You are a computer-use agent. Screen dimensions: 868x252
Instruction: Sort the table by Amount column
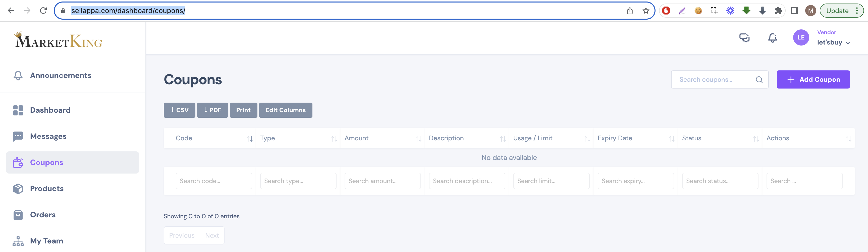click(383, 138)
